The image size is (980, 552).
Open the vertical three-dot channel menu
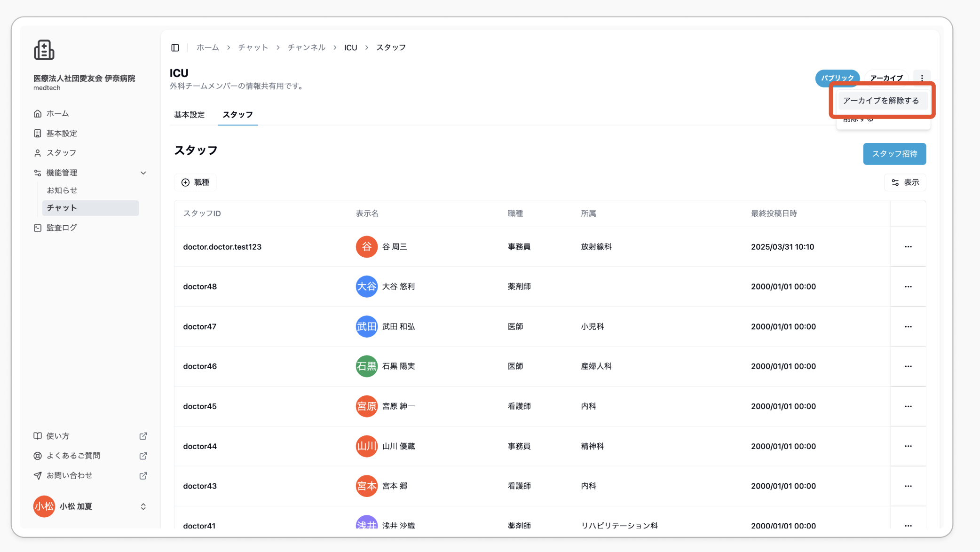(922, 78)
